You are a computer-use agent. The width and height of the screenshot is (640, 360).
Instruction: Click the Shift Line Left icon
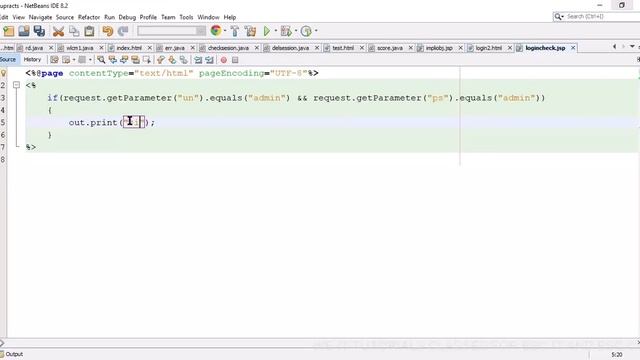[x=198, y=60]
